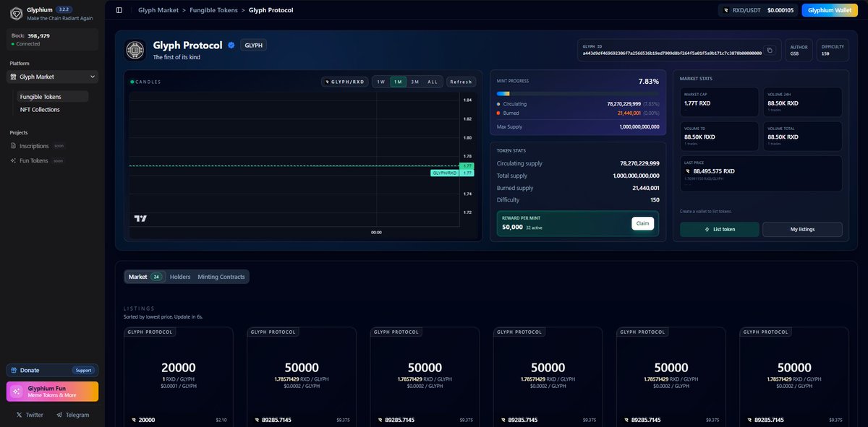This screenshot has height=427, width=868.
Task: Click the Glyphium Fun sparkle icon
Action: (16, 391)
